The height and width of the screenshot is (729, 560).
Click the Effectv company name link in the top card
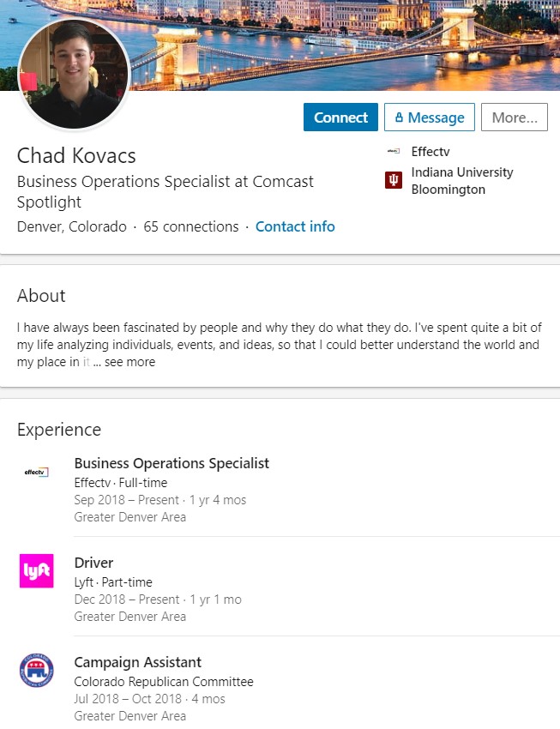tap(431, 152)
